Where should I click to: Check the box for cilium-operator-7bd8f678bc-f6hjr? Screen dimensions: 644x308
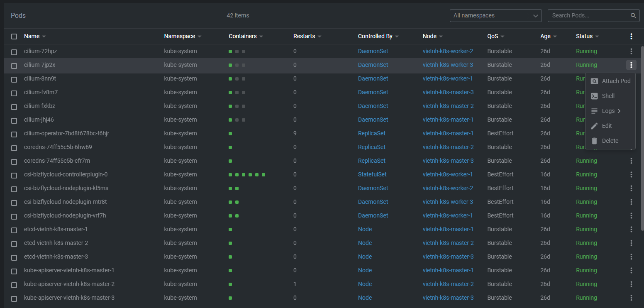14,134
